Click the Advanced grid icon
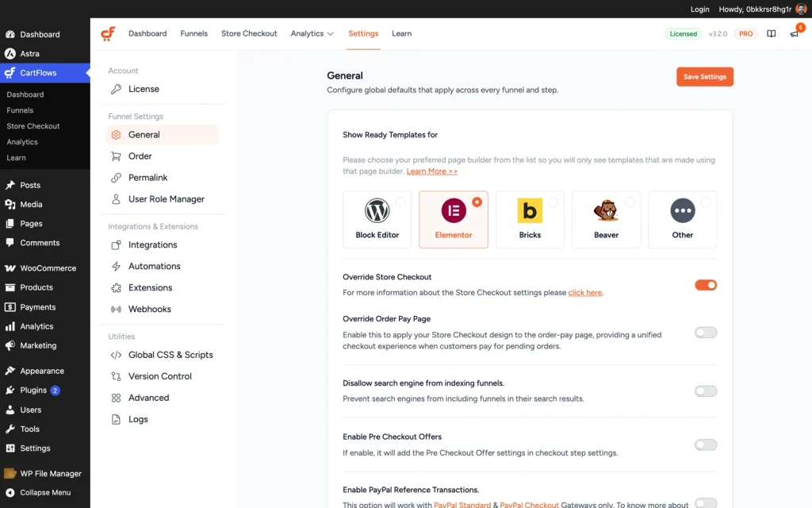 [x=116, y=398]
